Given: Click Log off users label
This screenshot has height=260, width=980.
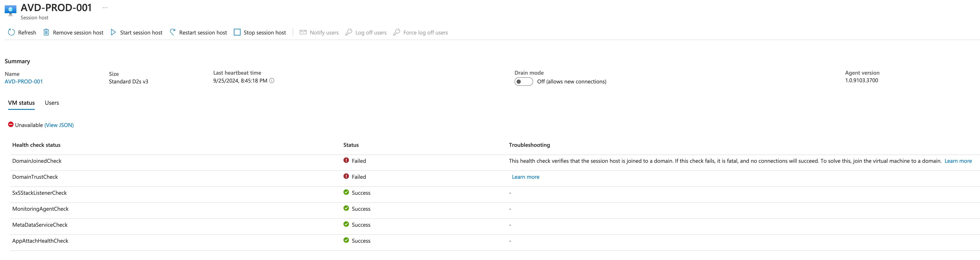Looking at the screenshot, I should tap(371, 33).
